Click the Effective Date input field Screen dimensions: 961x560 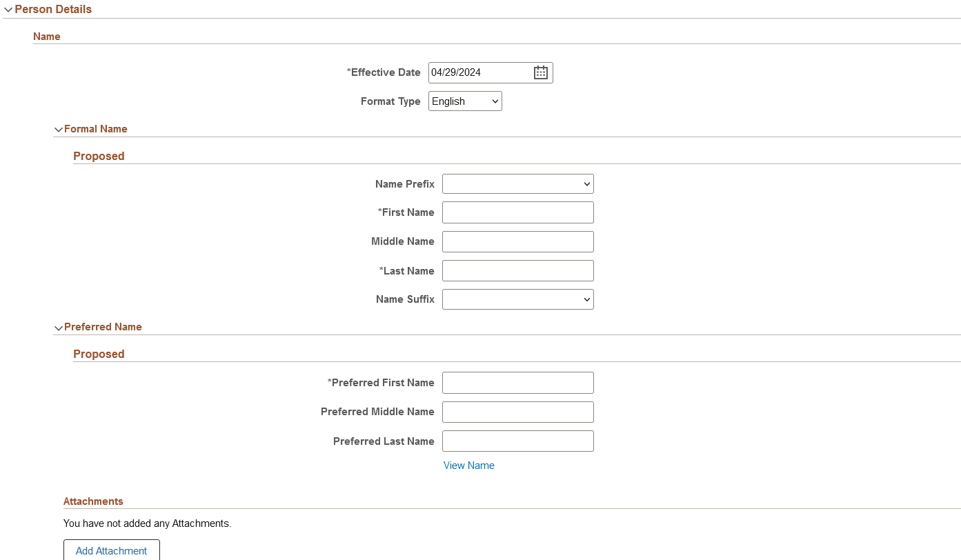(479, 72)
